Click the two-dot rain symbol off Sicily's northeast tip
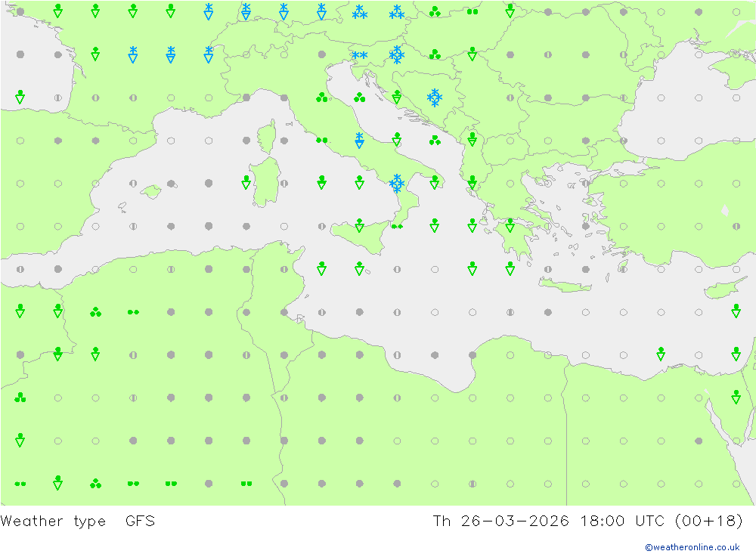The width and height of the screenshot is (756, 554). click(x=397, y=226)
